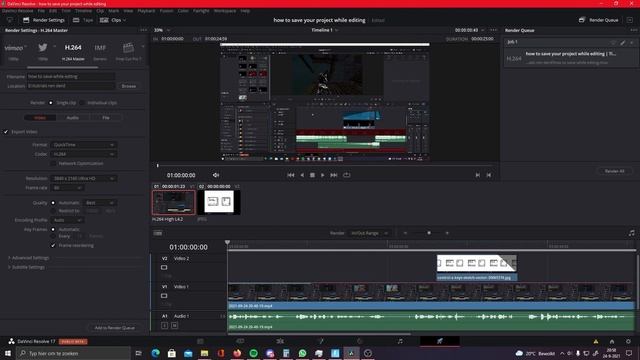Toggle the Frame reordering checkbox
The height and width of the screenshot is (360, 640).
53,245
